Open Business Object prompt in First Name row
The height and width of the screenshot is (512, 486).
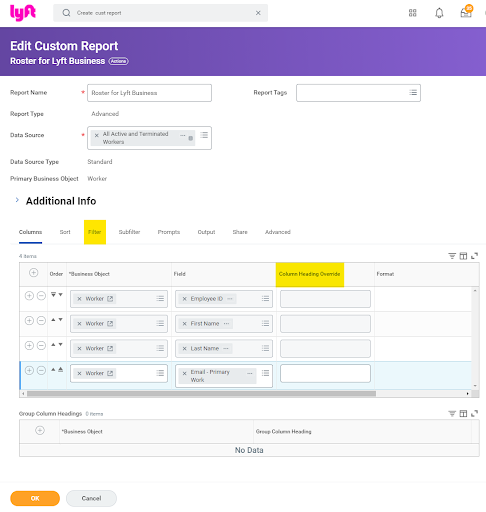point(160,323)
